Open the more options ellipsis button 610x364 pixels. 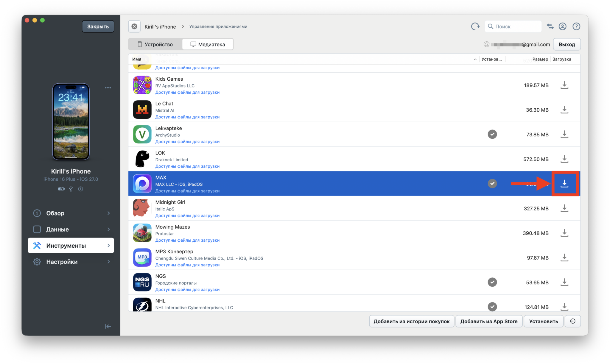[x=572, y=321]
